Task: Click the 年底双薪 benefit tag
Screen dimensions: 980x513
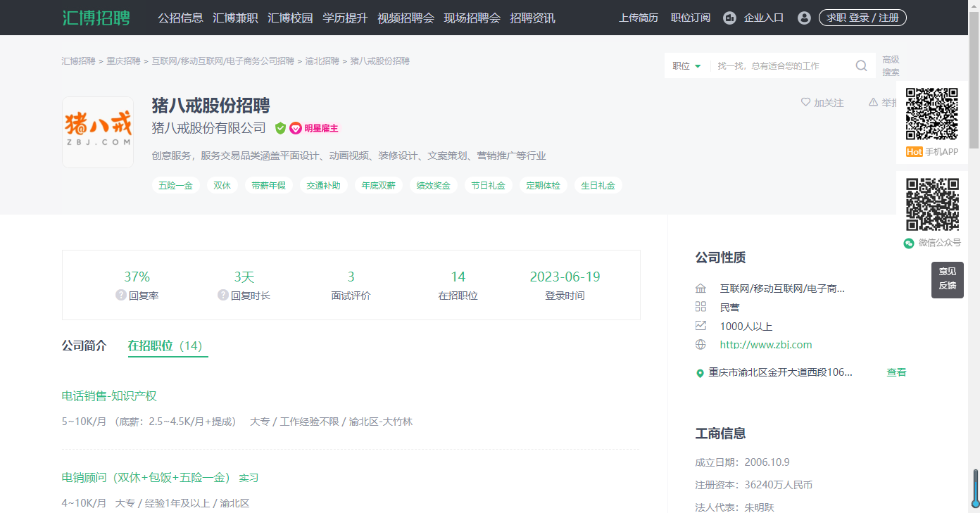Action: tap(379, 186)
